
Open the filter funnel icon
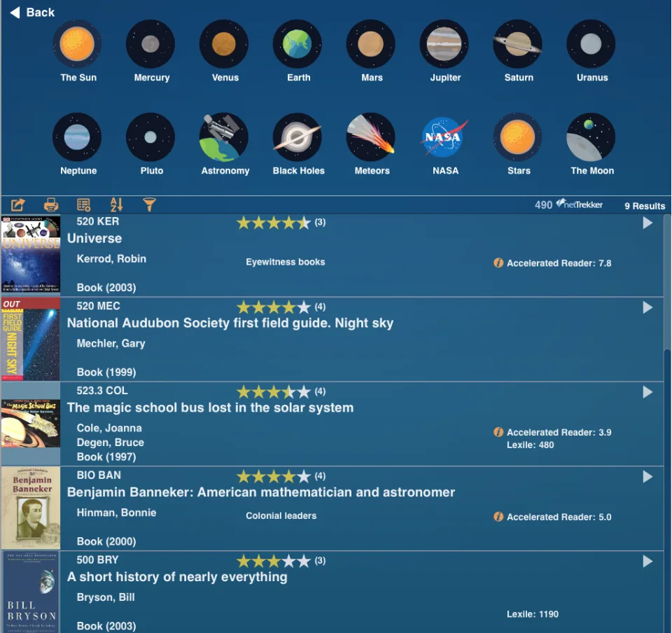[149, 205]
